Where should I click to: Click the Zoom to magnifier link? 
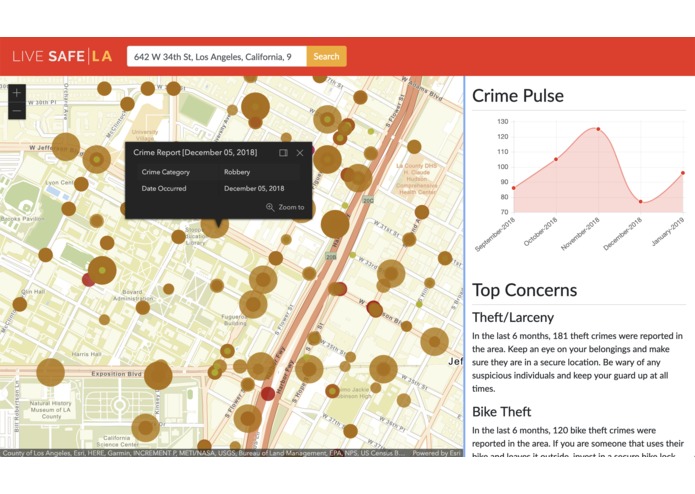coord(285,207)
